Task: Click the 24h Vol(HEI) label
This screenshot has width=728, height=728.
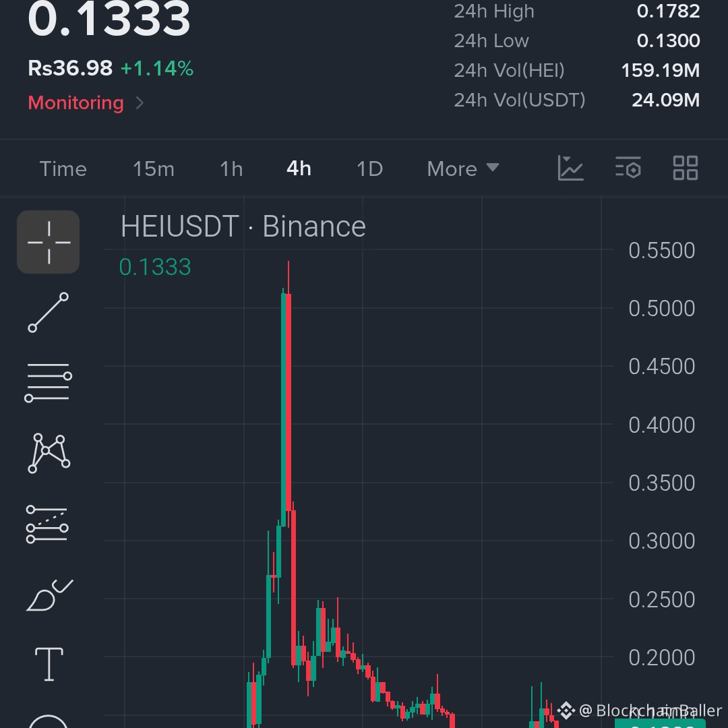Action: tap(510, 71)
